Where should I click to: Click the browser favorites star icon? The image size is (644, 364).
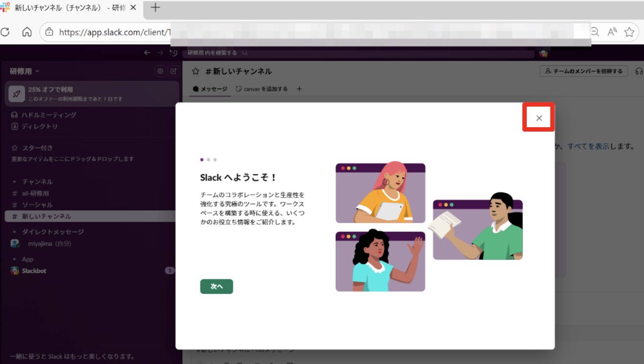(x=629, y=32)
